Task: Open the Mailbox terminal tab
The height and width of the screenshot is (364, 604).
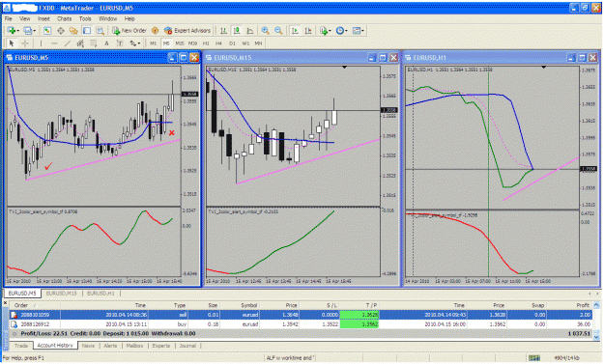Action: tap(135, 346)
